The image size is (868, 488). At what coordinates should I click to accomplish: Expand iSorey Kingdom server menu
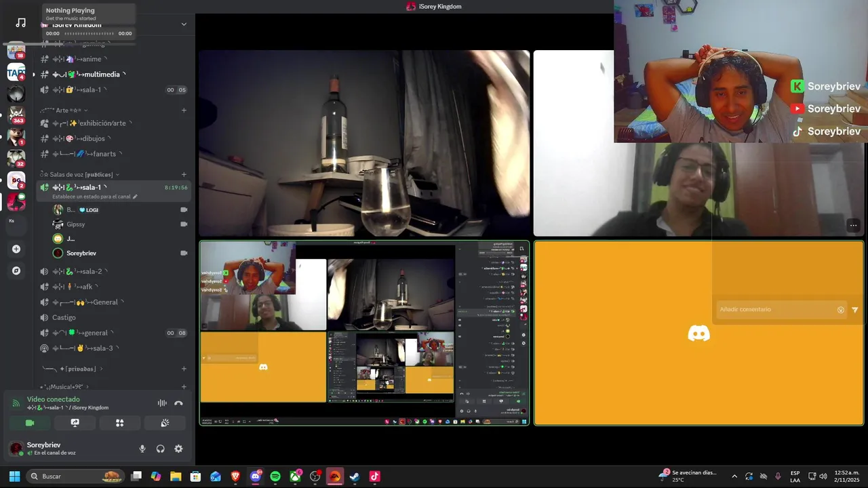184,24
